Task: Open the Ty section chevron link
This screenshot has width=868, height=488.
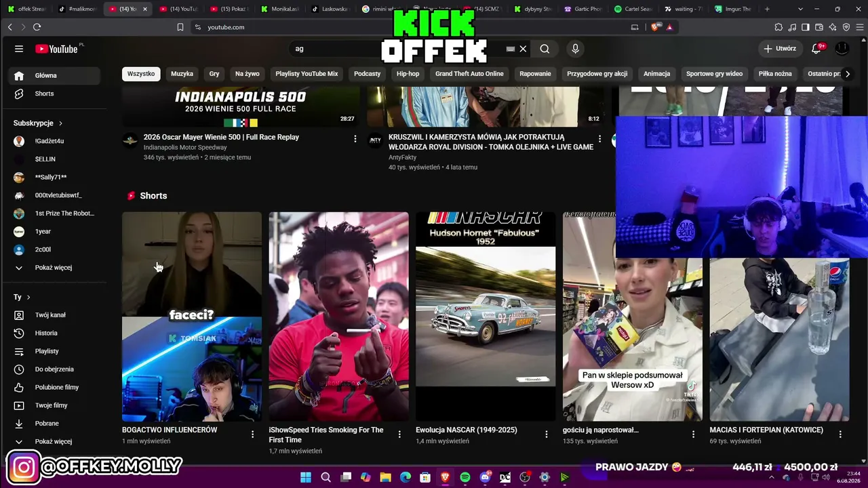Action: [22, 297]
